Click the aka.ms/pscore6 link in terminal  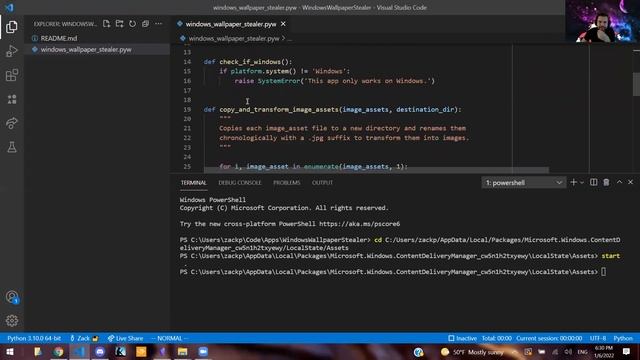(359, 224)
